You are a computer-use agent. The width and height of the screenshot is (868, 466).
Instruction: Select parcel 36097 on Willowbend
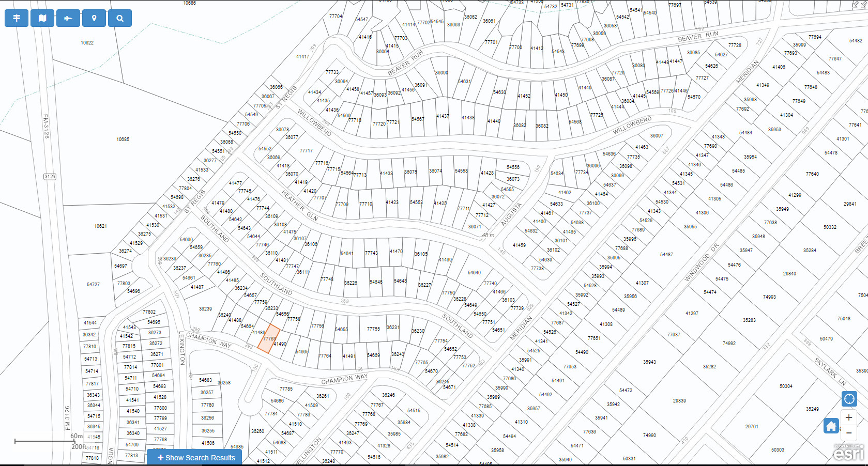tap(657, 136)
